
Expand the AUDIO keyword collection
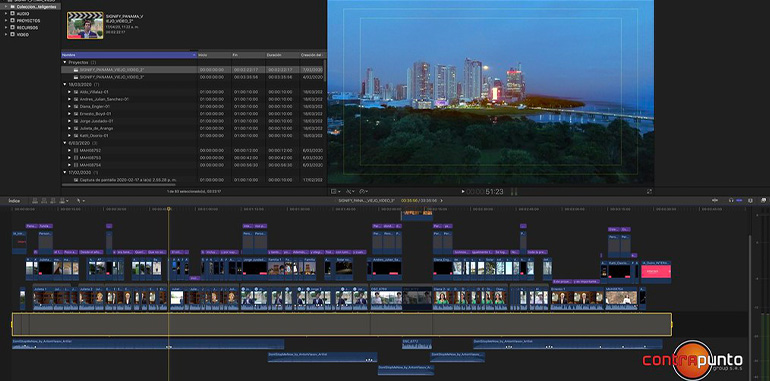(6, 14)
